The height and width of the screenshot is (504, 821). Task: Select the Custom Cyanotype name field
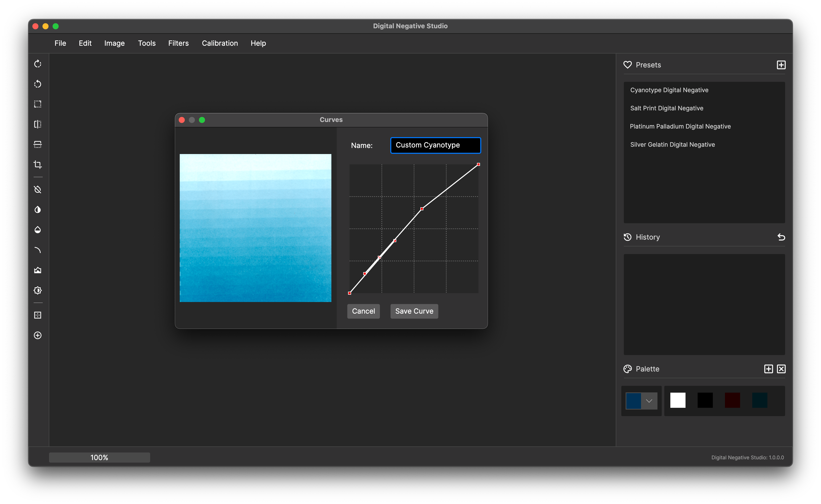435,145
